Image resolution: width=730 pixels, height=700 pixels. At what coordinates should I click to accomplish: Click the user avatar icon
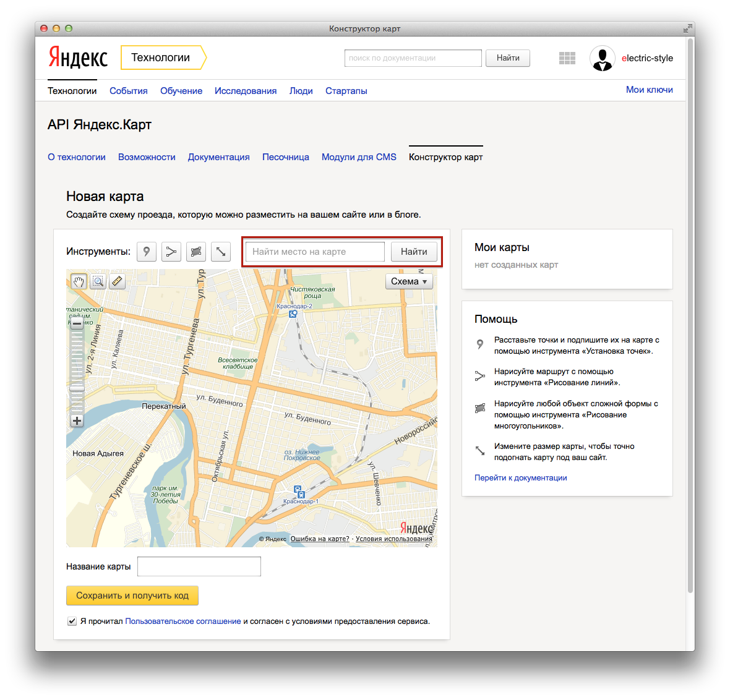point(603,58)
